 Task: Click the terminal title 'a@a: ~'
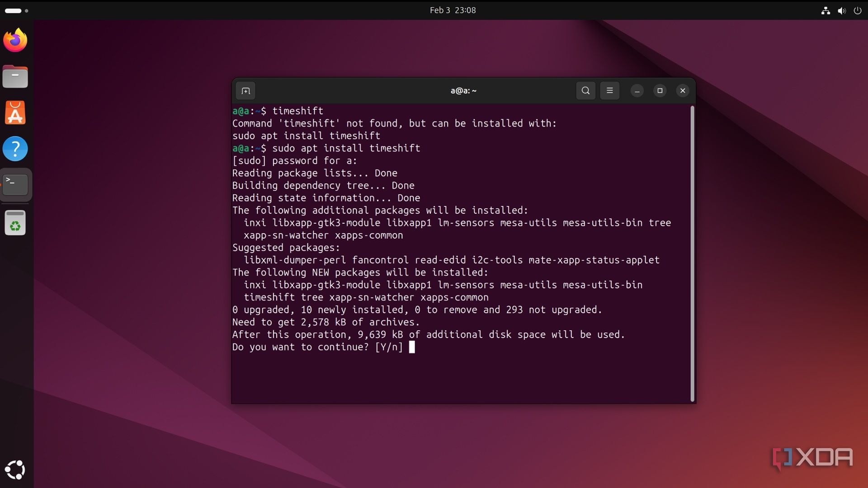click(x=463, y=91)
